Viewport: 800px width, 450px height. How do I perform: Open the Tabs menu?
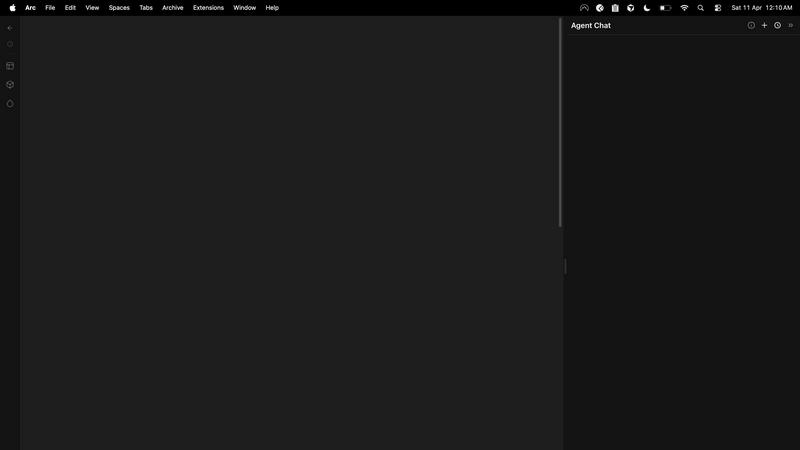pos(146,8)
